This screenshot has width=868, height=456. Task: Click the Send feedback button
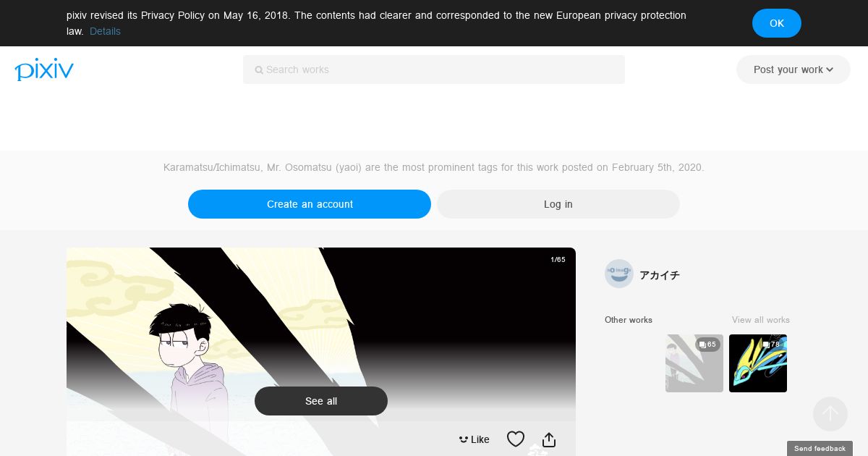(820, 449)
